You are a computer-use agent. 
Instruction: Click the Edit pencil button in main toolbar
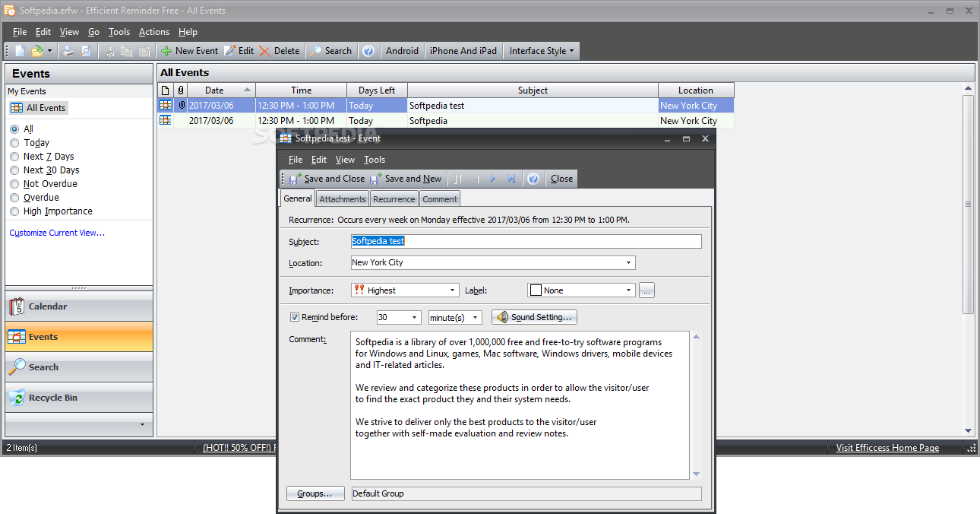point(239,51)
